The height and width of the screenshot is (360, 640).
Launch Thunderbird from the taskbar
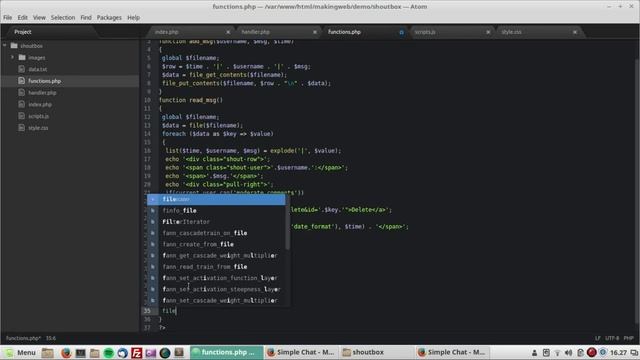point(122,352)
